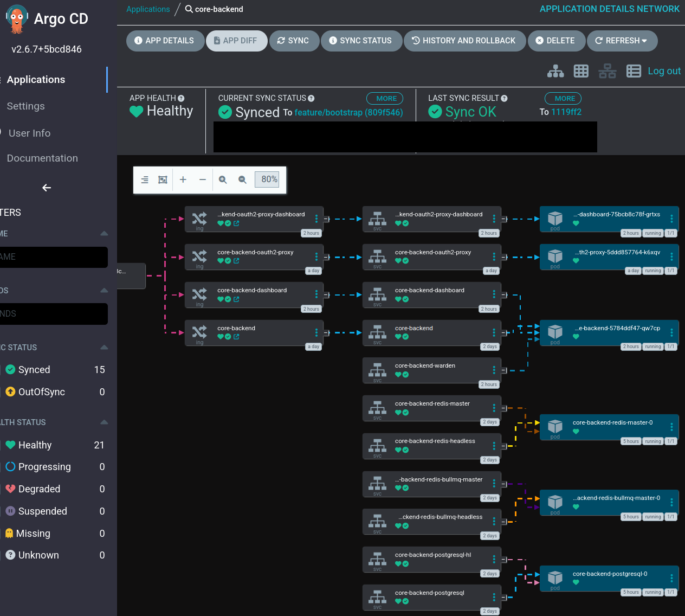The image size is (685, 616).
Task: Open the core-backend-postgresql node's kebab menu
Action: coord(494,596)
